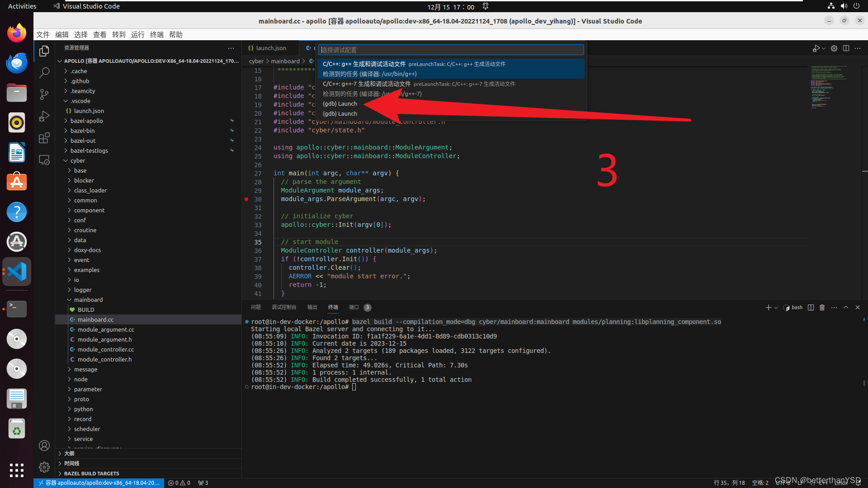Open the Search view in activity bar
Image resolution: width=868 pixels, height=488 pixels.
(x=44, y=72)
